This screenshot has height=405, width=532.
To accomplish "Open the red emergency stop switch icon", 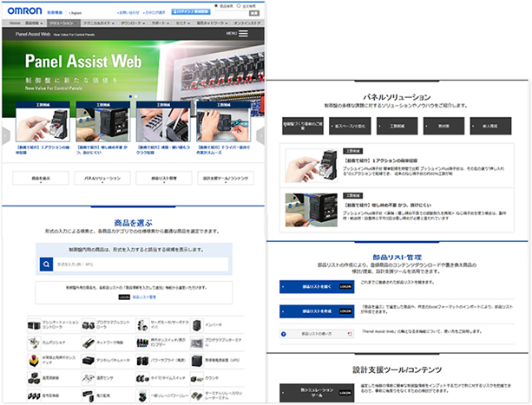I will [x=34, y=361].
